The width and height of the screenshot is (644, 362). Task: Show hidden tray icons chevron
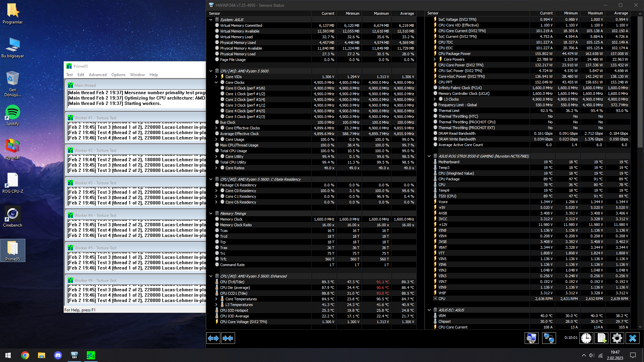click(x=584, y=355)
